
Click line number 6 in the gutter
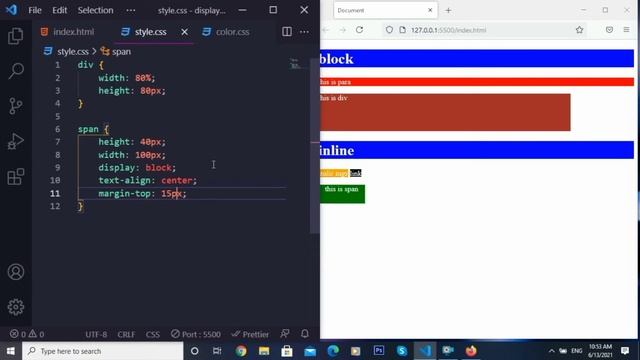pos(58,129)
